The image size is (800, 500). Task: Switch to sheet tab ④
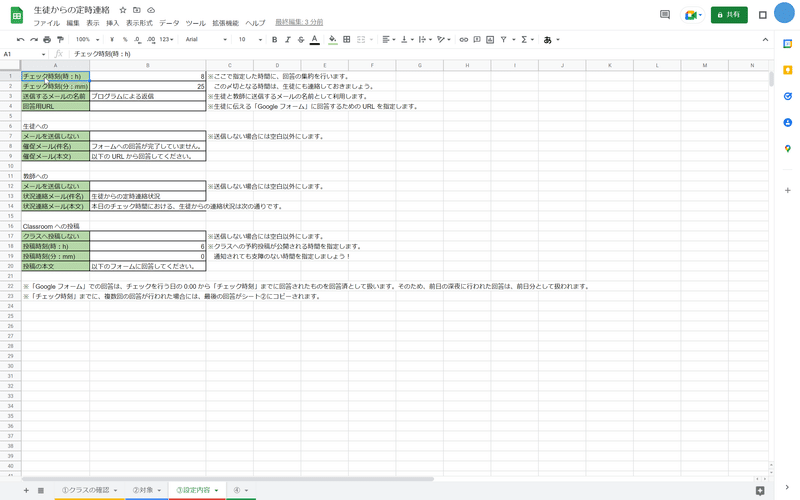point(240,490)
